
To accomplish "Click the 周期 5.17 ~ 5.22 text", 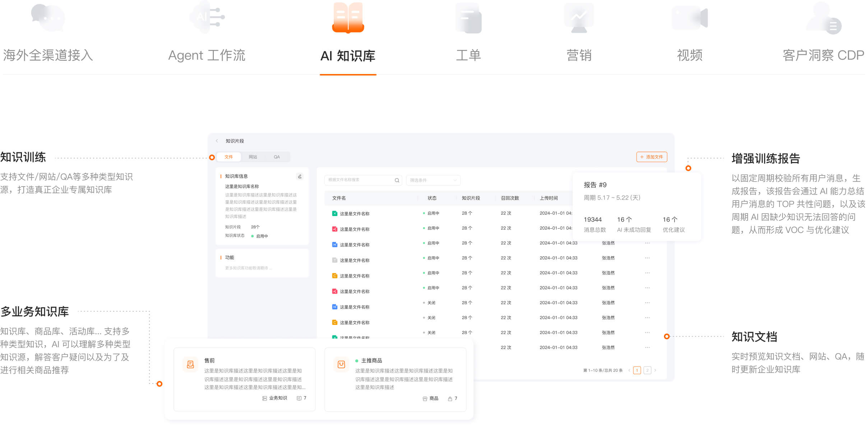I will [612, 198].
